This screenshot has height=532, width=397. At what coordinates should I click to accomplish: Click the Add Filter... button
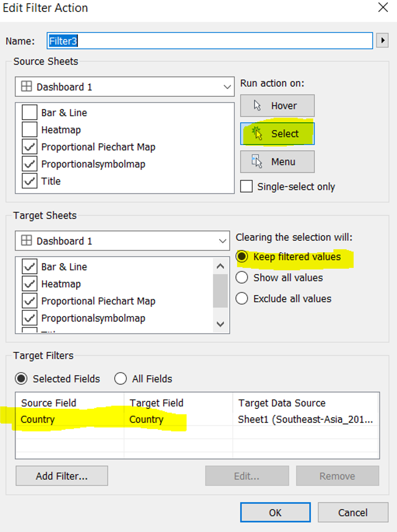coord(62,476)
